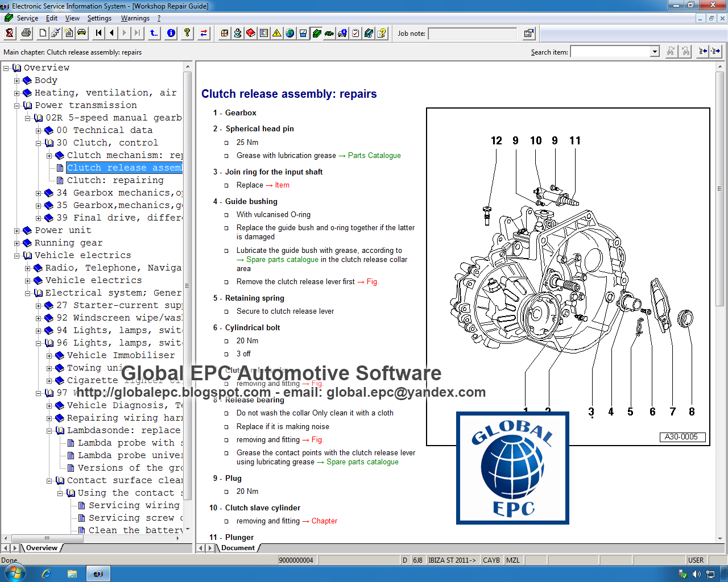This screenshot has width=728, height=582.
Task: Open the Settings menu
Action: click(100, 18)
